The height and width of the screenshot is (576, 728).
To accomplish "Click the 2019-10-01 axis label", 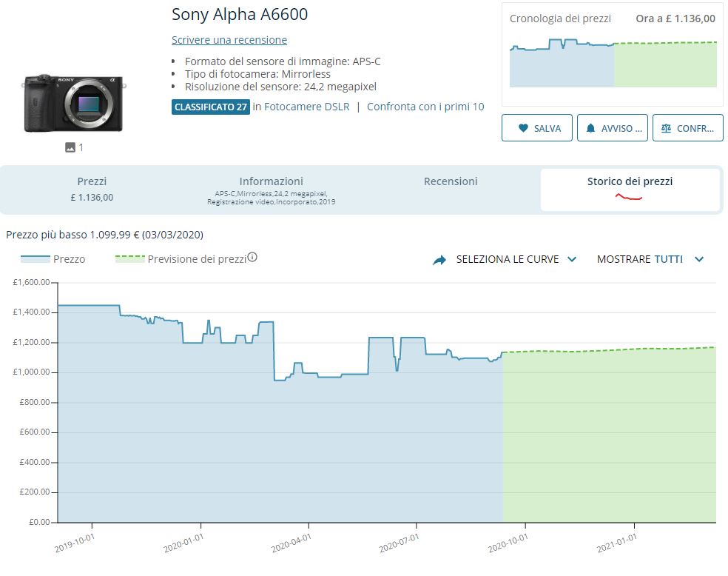I will click(x=74, y=543).
